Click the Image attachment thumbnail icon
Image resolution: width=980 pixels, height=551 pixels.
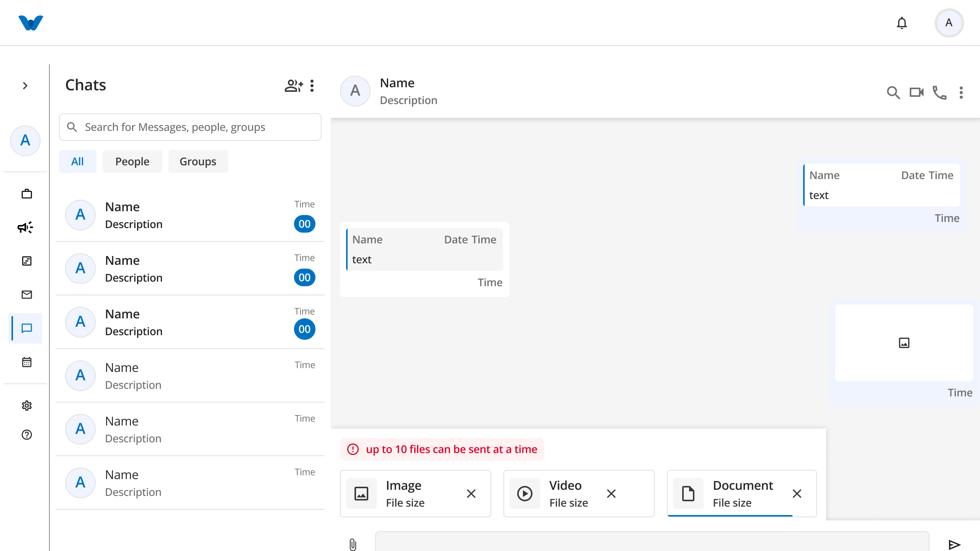tap(361, 494)
